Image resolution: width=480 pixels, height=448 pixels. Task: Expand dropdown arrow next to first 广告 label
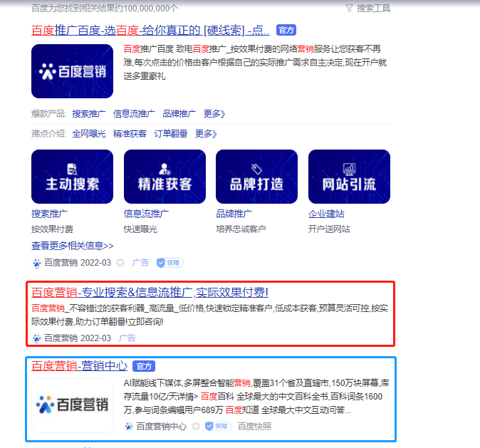(120, 263)
